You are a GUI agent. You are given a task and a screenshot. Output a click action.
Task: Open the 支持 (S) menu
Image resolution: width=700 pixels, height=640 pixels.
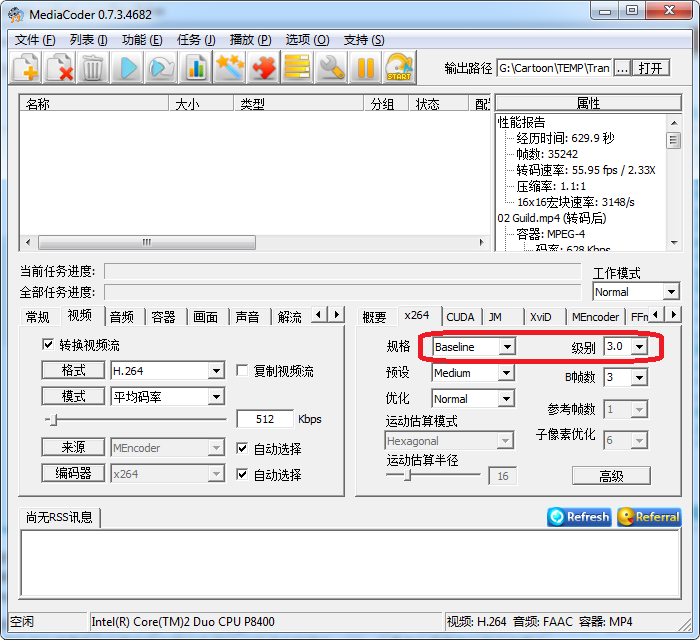point(364,40)
